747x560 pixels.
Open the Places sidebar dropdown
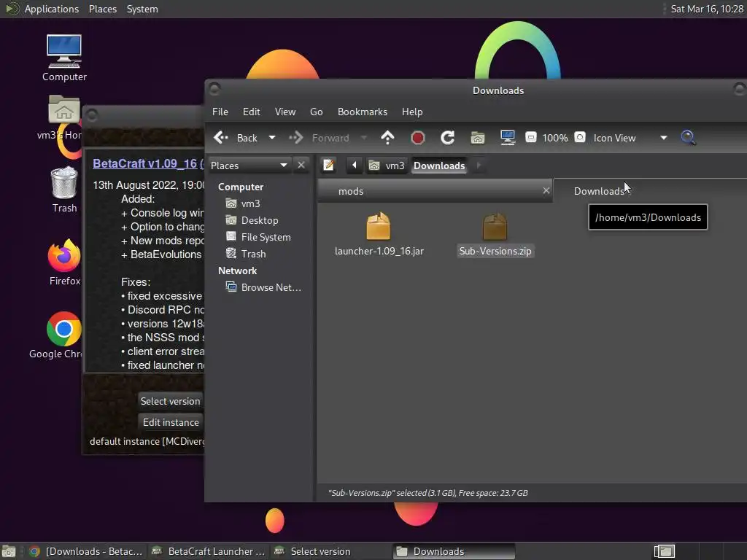pos(249,166)
